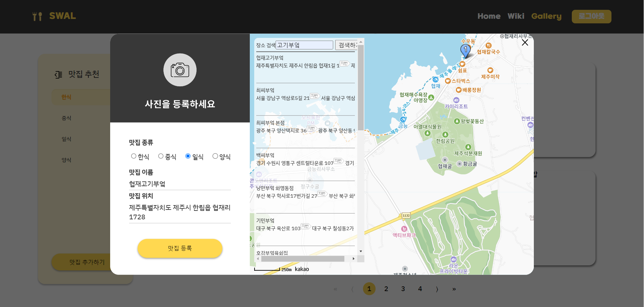644x307 pixels.
Task: Select the 양식 radio button
Action: (x=215, y=156)
